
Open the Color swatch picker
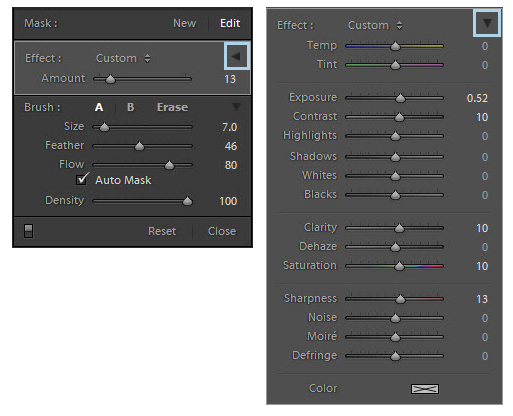tap(425, 389)
